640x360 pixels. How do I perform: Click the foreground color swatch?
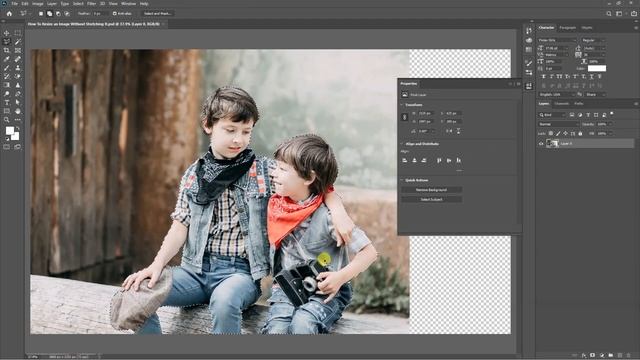[9, 131]
